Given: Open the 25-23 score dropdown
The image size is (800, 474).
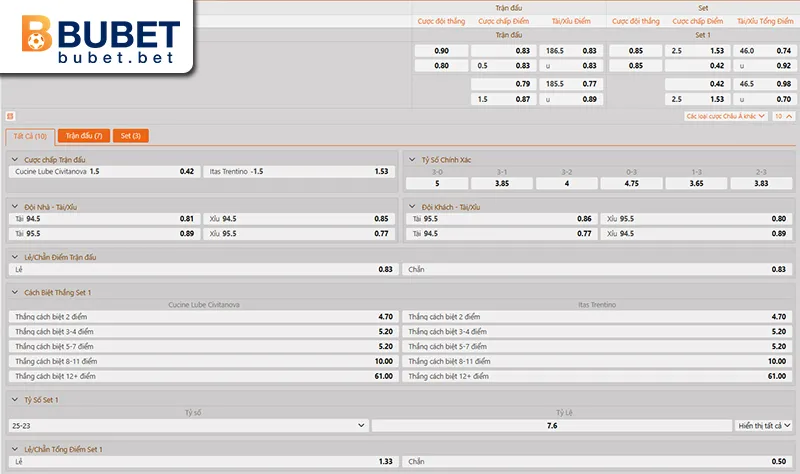Looking at the screenshot, I should (188, 425).
